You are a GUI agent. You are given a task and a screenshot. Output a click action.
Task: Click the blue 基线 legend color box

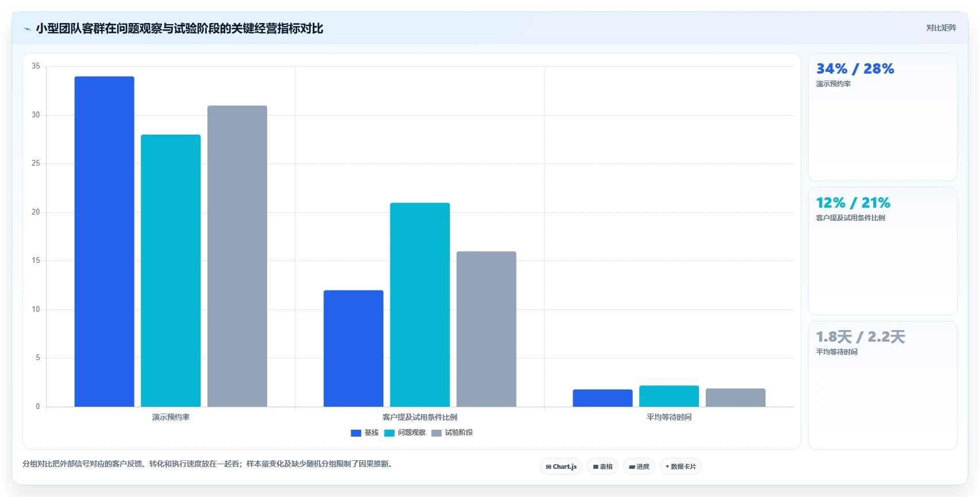coord(356,433)
